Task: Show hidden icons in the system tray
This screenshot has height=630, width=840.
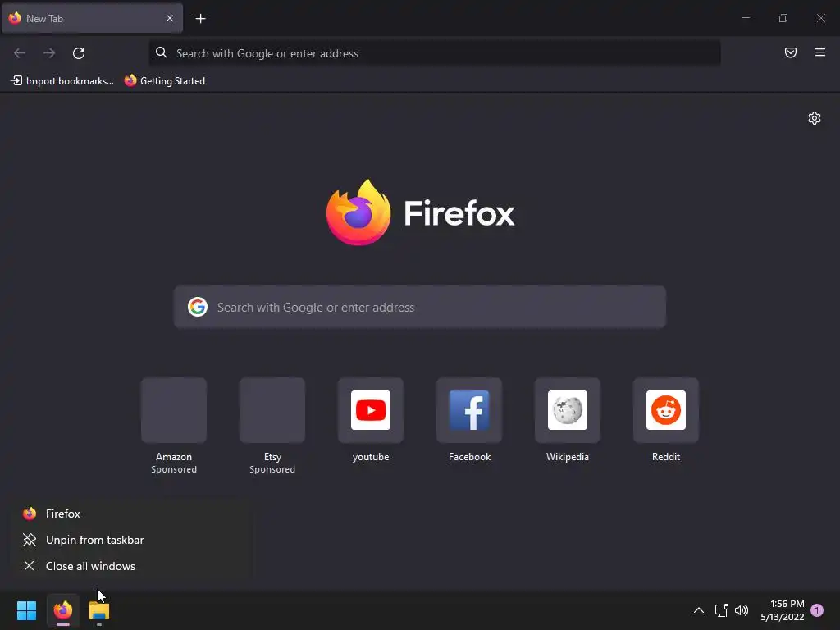Action: [699, 610]
